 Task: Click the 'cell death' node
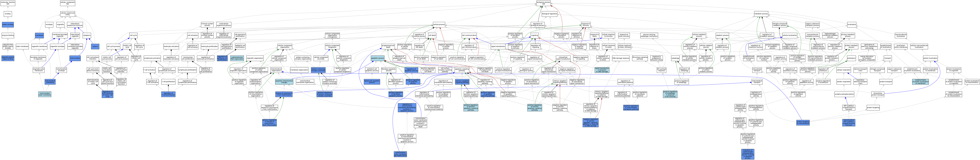(x=432, y=35)
